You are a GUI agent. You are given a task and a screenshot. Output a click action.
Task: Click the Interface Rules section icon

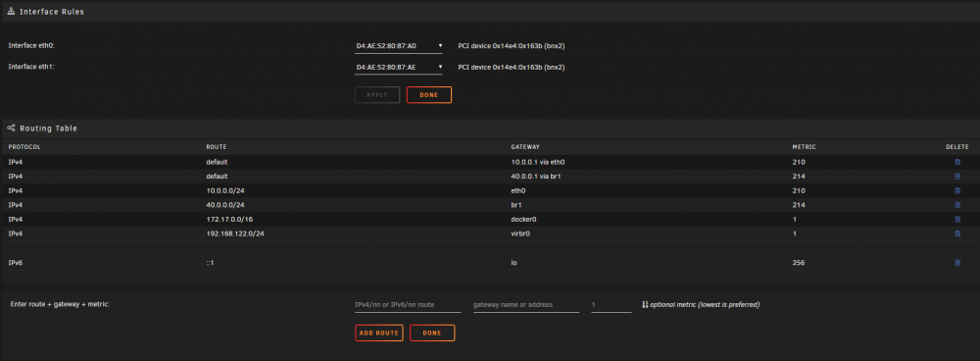11,11
